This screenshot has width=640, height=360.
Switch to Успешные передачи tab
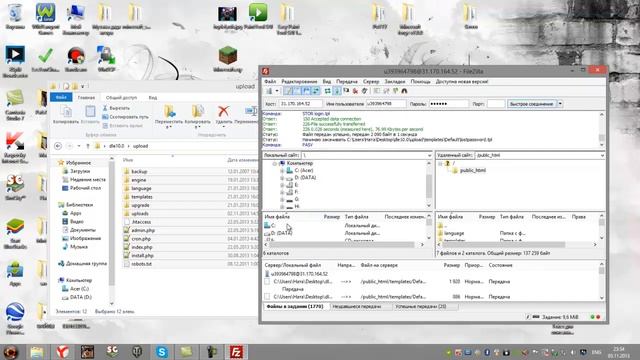420,306
